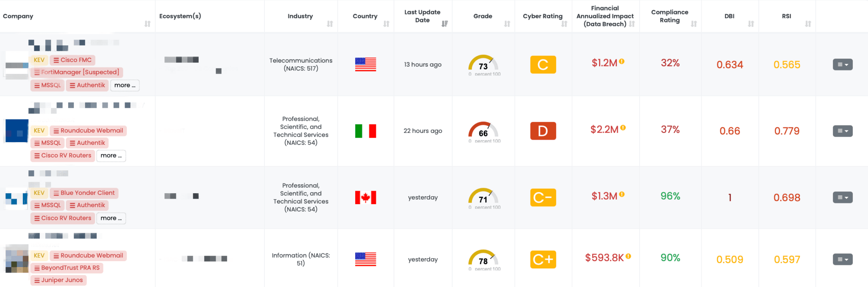Click the 78 grade gauge
This screenshot has height=287, width=868.
pyautogui.click(x=483, y=259)
